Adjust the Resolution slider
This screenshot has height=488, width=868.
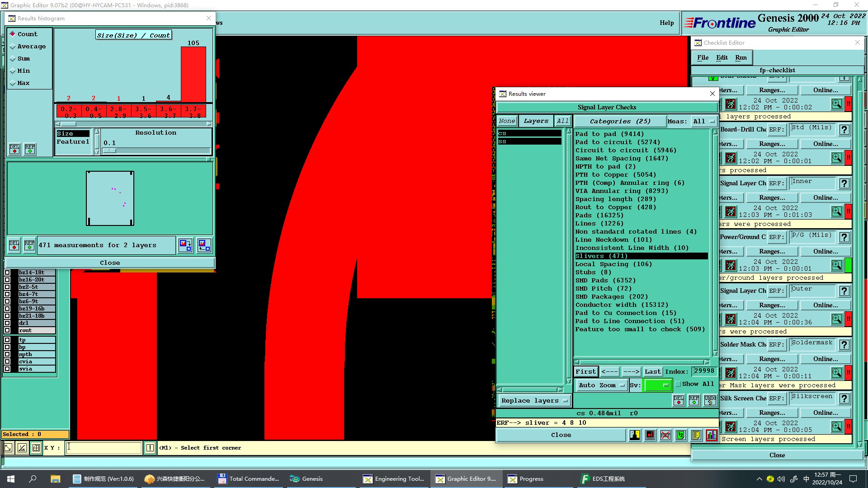point(110,151)
